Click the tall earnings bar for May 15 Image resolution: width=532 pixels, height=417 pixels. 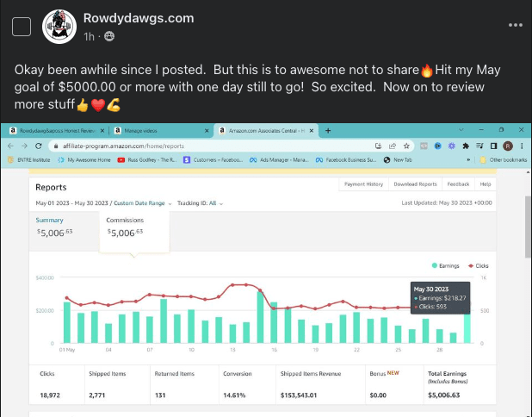[x=260, y=317]
